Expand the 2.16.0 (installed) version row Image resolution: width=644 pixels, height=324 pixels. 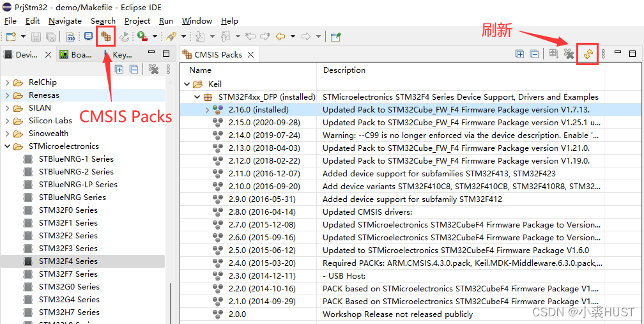point(208,110)
